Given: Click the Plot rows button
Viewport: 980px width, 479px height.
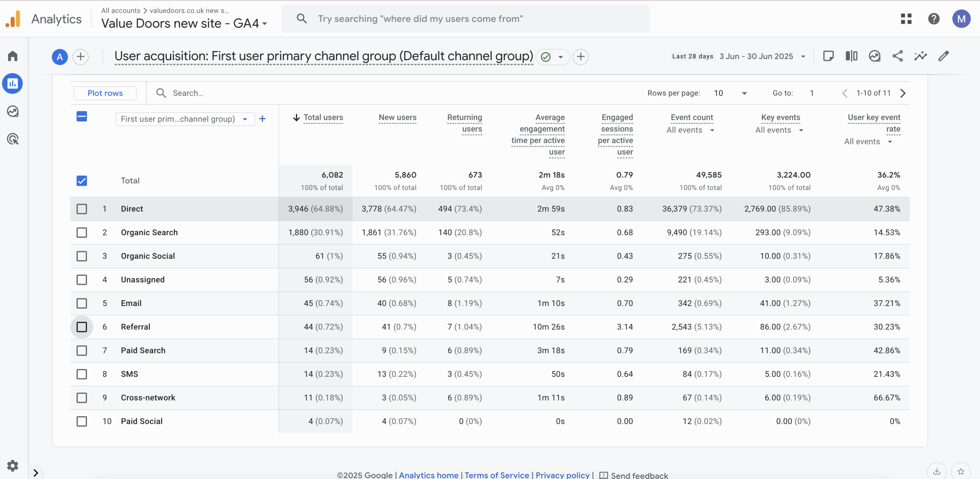Looking at the screenshot, I should pos(105,93).
